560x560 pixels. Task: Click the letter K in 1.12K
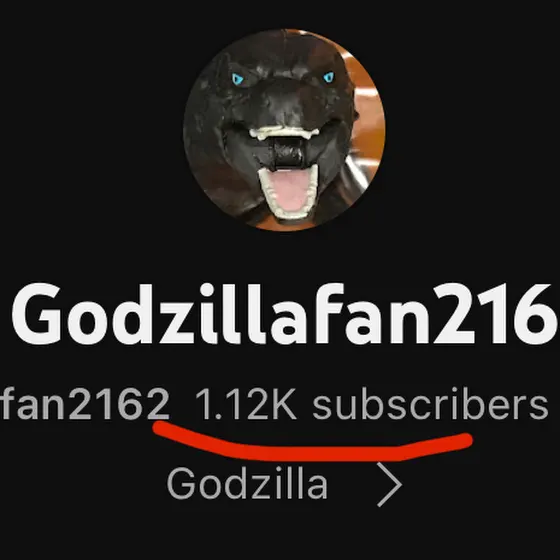click(282, 404)
